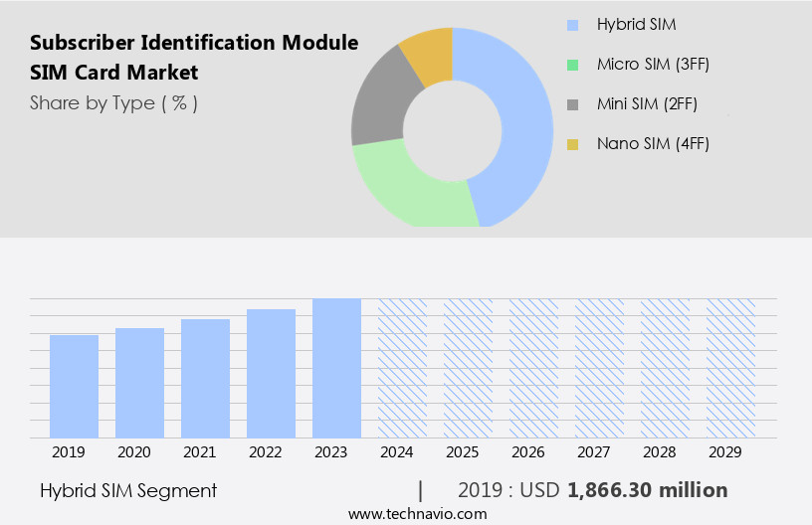Click the 2021 solid blue bar
812x525 pixels.
pos(206,378)
